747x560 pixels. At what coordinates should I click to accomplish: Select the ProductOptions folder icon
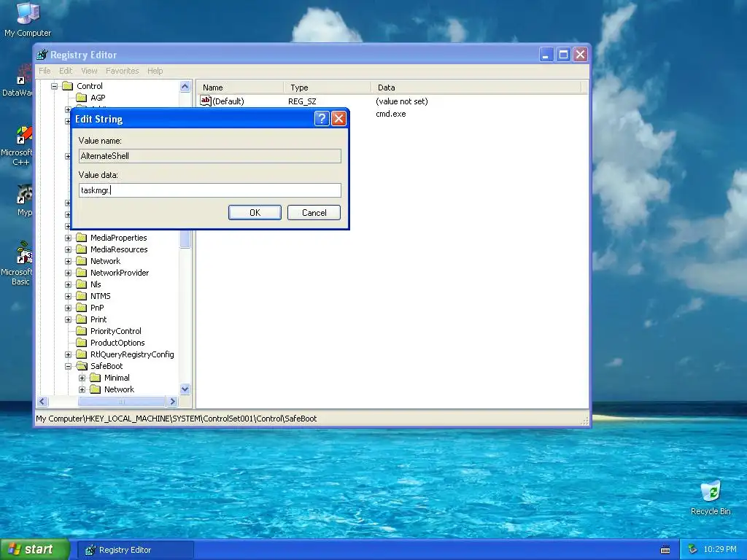pyautogui.click(x=82, y=343)
